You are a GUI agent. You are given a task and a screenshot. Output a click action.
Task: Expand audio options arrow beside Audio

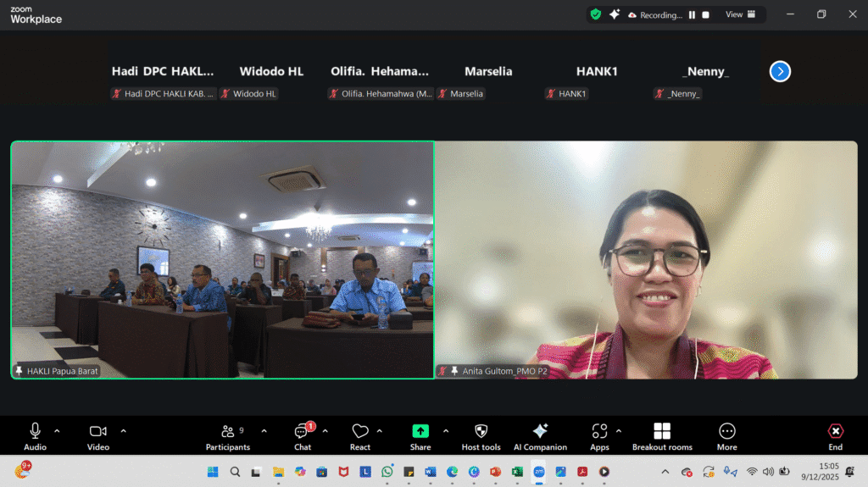pos(57,430)
